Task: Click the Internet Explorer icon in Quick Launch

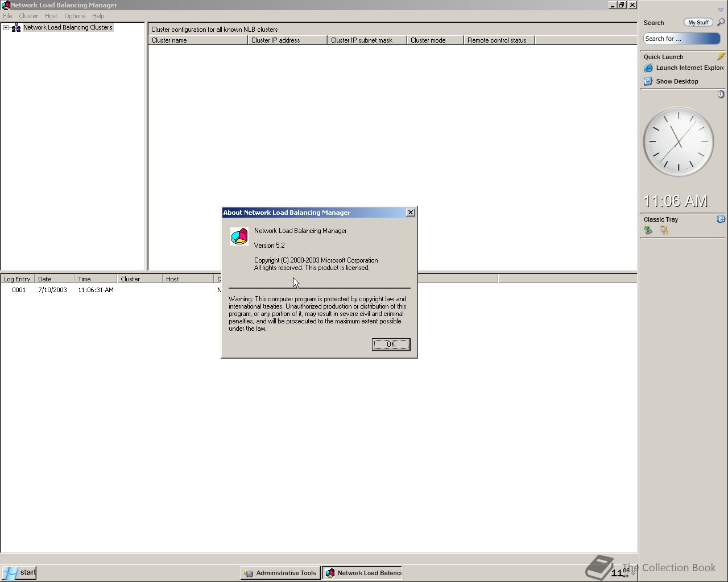Action: coord(648,68)
